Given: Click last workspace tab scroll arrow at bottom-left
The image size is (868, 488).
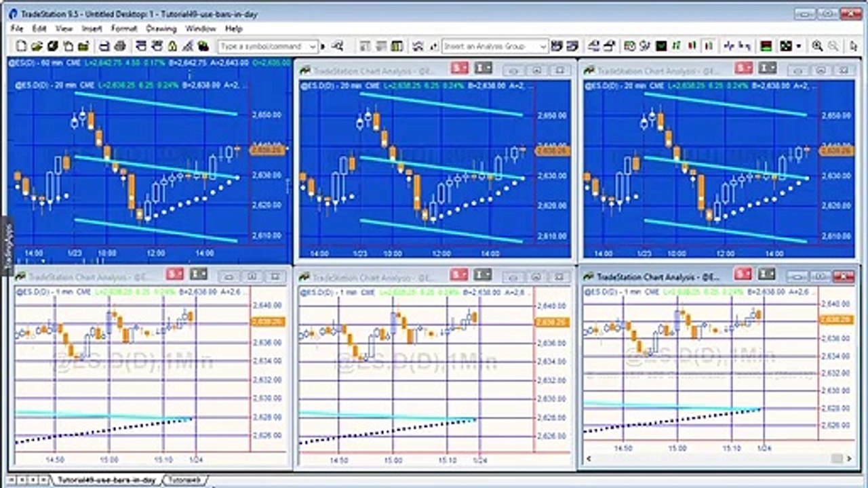Looking at the screenshot, I should click(42, 480).
